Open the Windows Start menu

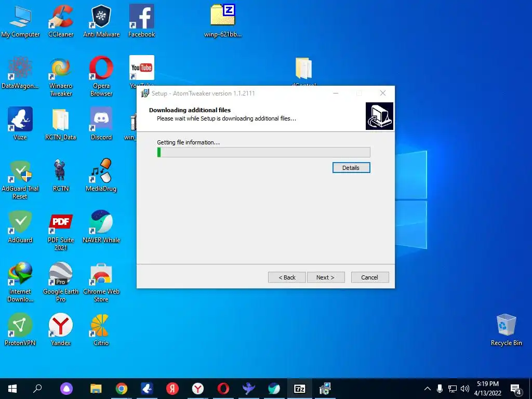point(12,389)
